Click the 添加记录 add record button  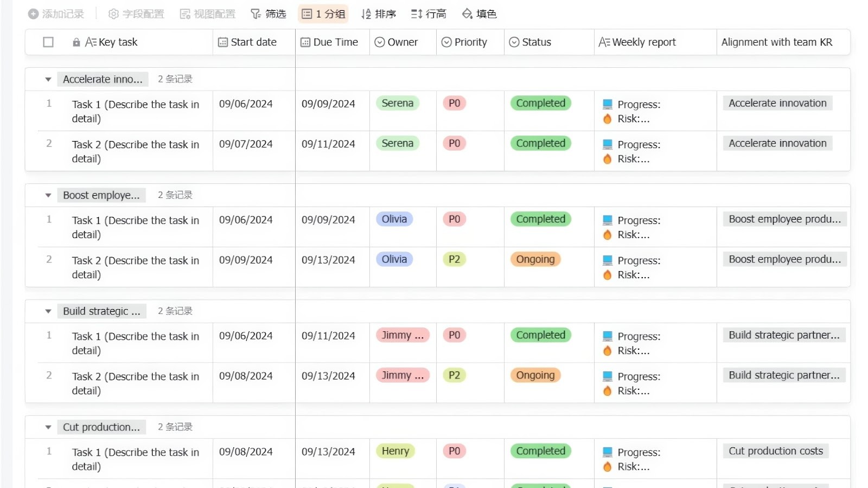(x=55, y=14)
